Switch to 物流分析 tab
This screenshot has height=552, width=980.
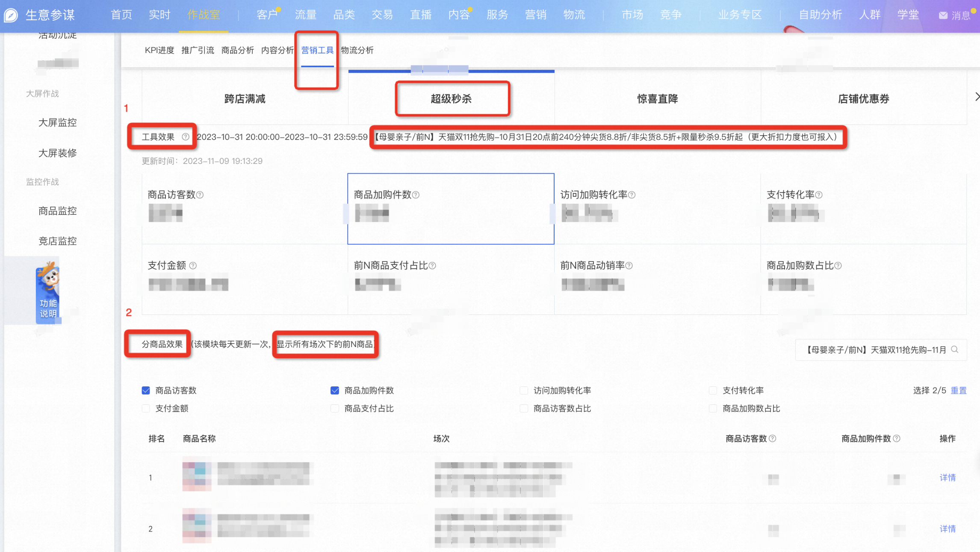(357, 50)
